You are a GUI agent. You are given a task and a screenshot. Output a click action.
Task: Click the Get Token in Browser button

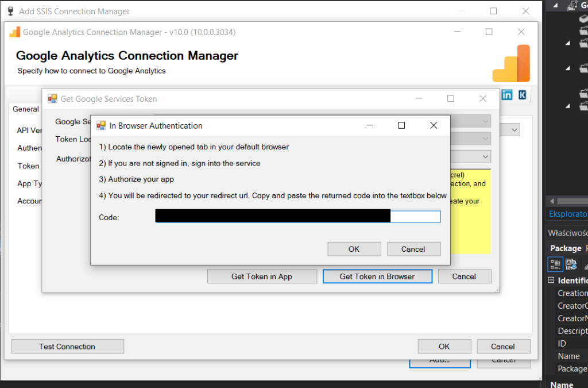tap(377, 276)
